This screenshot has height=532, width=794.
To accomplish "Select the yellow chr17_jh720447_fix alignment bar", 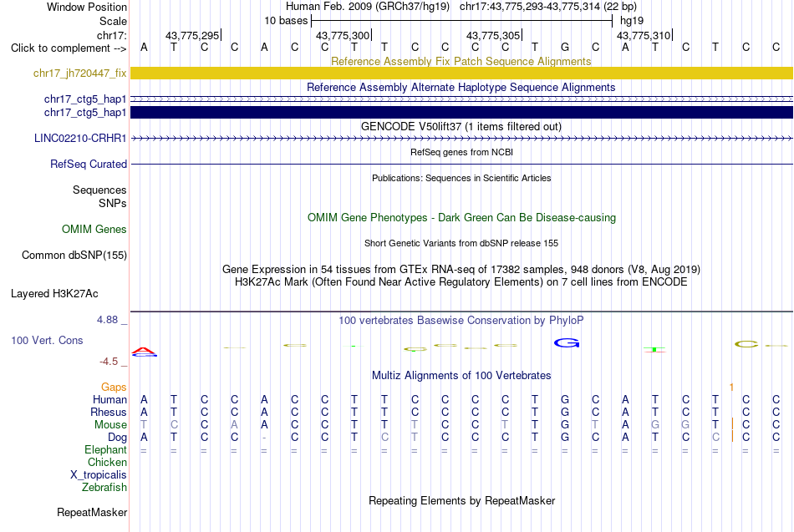I will coord(462,73).
